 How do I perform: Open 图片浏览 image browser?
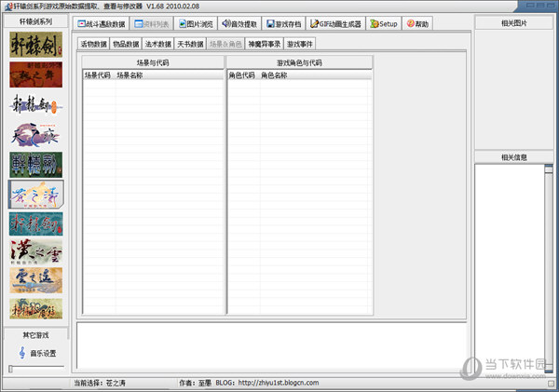point(196,23)
